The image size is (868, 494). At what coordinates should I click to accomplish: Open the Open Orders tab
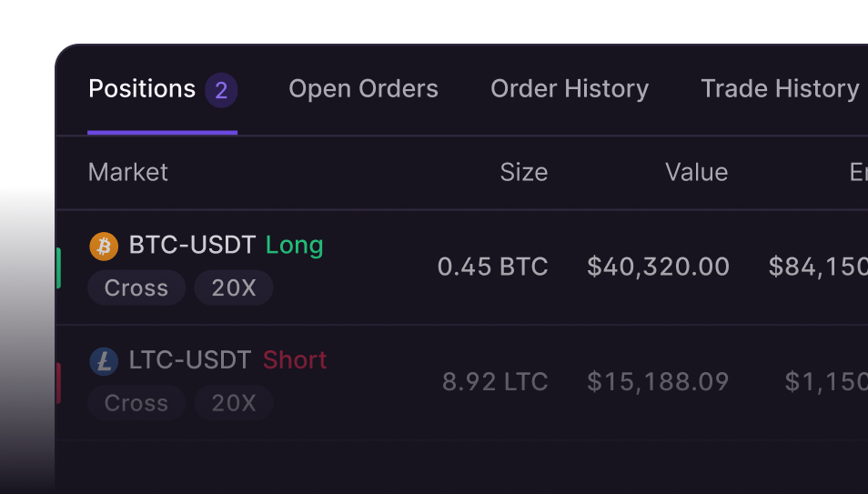(363, 89)
